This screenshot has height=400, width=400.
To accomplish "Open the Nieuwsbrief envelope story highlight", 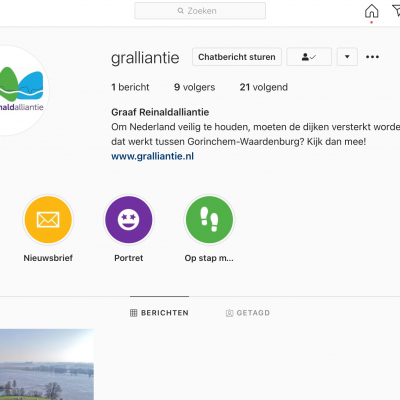I will (48, 220).
